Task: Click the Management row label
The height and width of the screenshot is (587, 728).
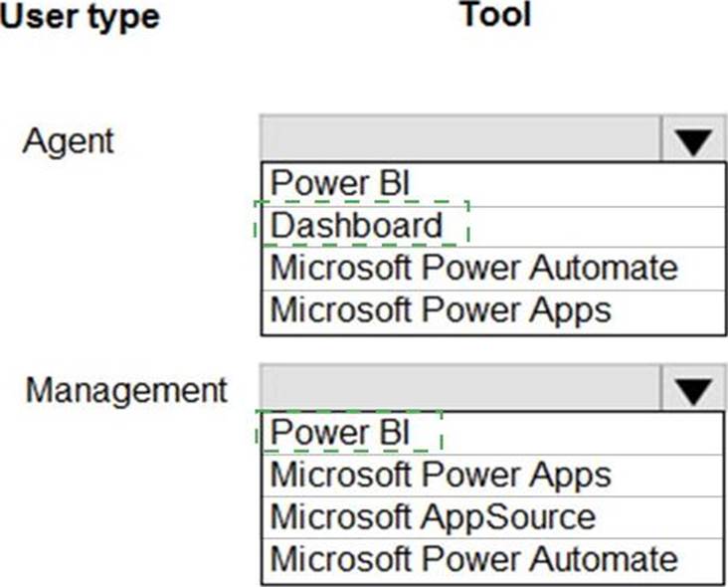Action: coord(126,389)
